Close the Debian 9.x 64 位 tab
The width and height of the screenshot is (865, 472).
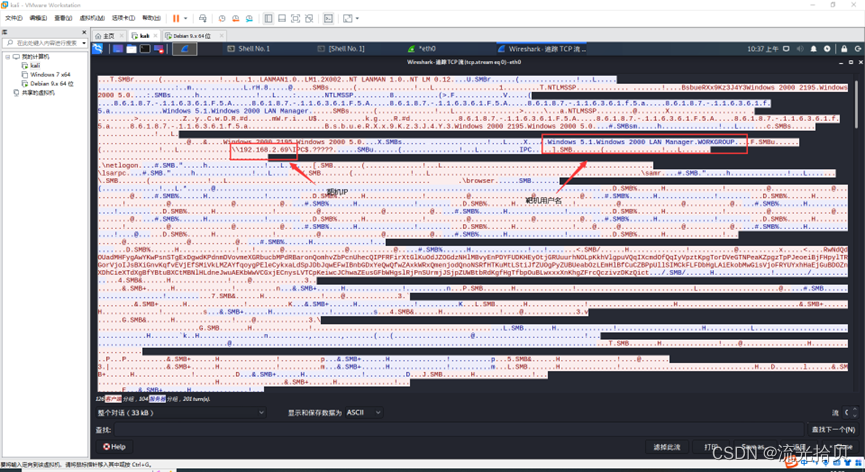click(222, 35)
